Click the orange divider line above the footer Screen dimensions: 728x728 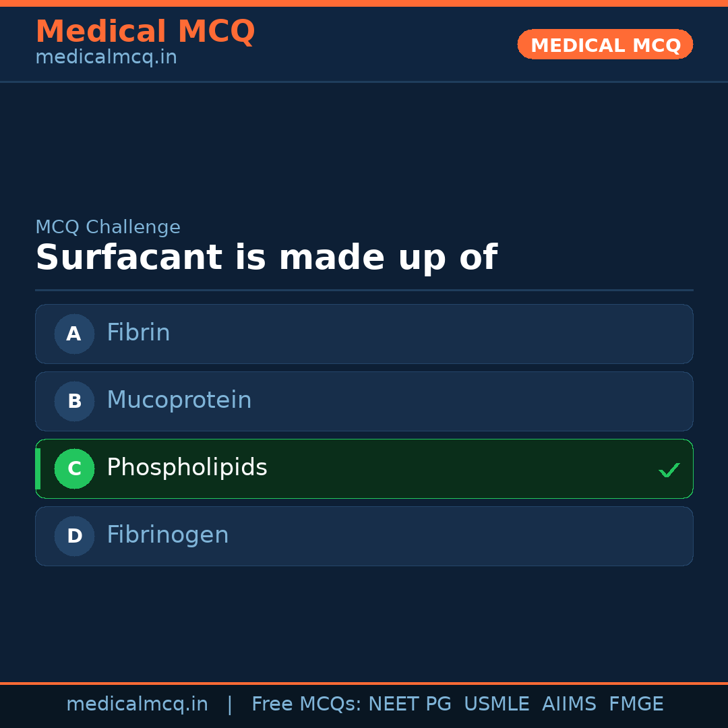364,683
